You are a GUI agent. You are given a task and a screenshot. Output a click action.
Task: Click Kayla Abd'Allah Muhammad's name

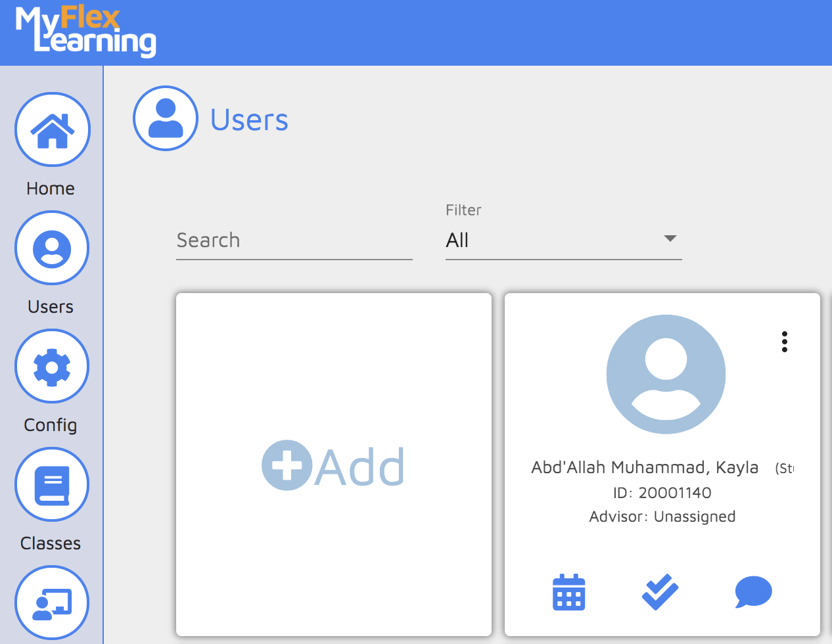[645, 467]
